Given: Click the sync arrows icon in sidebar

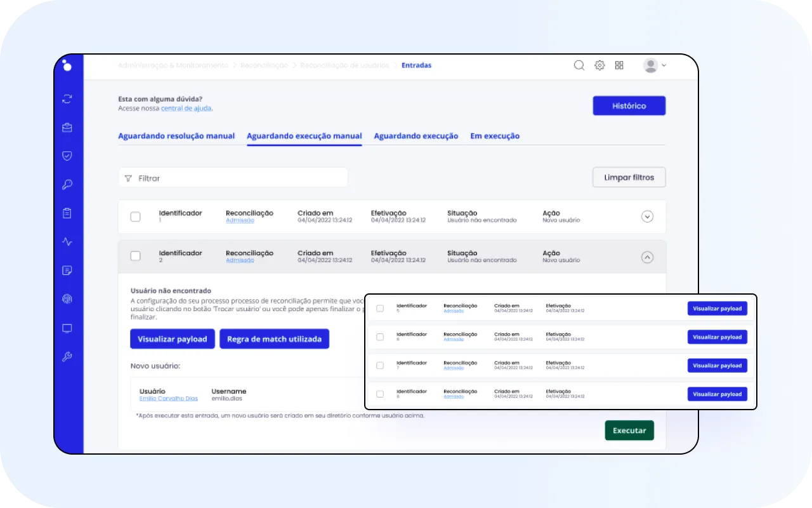Looking at the screenshot, I should [x=67, y=99].
